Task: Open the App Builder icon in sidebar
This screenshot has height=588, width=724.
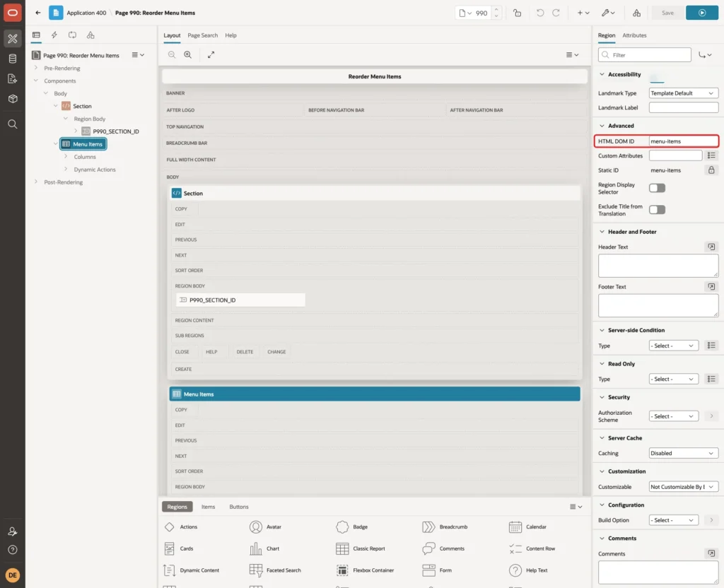Action: [13, 38]
